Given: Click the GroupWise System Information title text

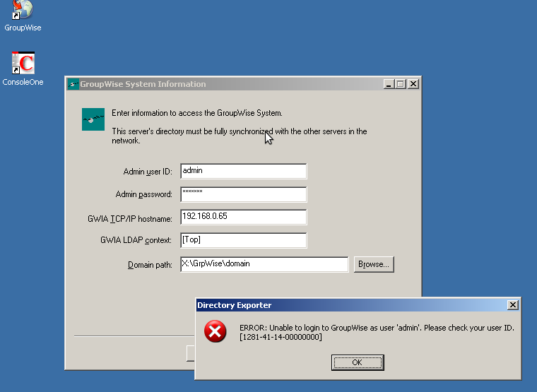Looking at the screenshot, I should (143, 84).
